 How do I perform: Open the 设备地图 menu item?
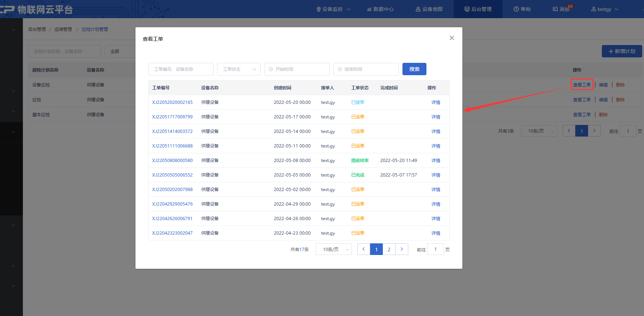click(429, 9)
